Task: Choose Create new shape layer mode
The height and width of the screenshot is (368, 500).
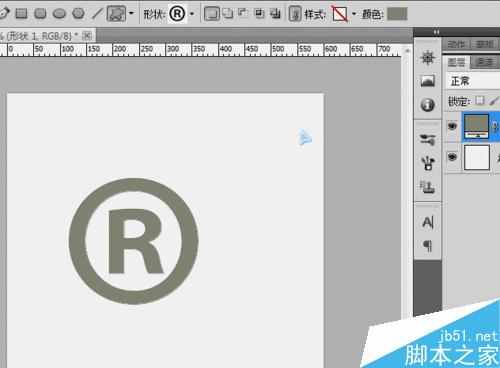Action: [212, 14]
